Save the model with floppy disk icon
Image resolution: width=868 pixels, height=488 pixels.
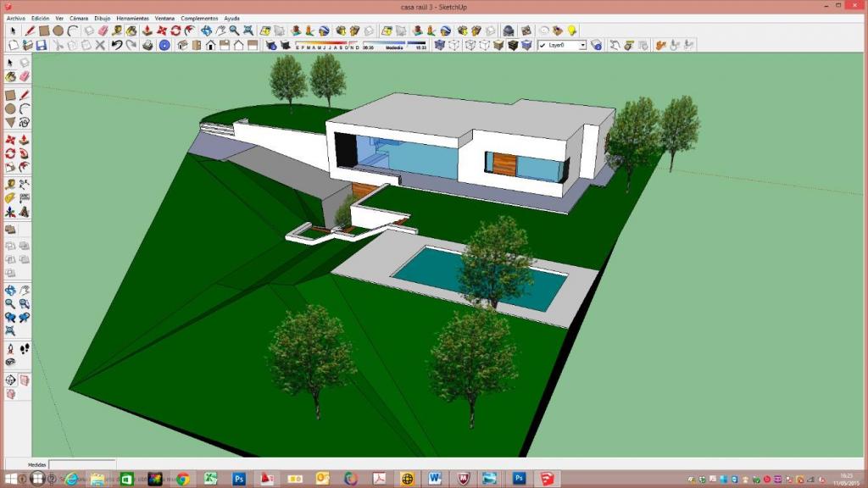pyautogui.click(x=42, y=45)
